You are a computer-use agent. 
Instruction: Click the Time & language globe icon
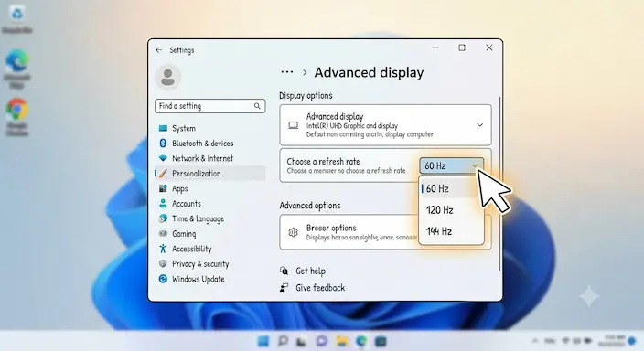click(163, 218)
